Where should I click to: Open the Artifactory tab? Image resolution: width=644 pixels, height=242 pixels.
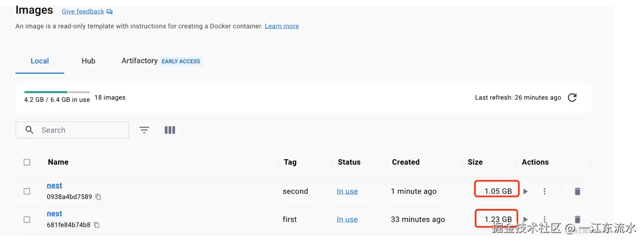(140, 61)
